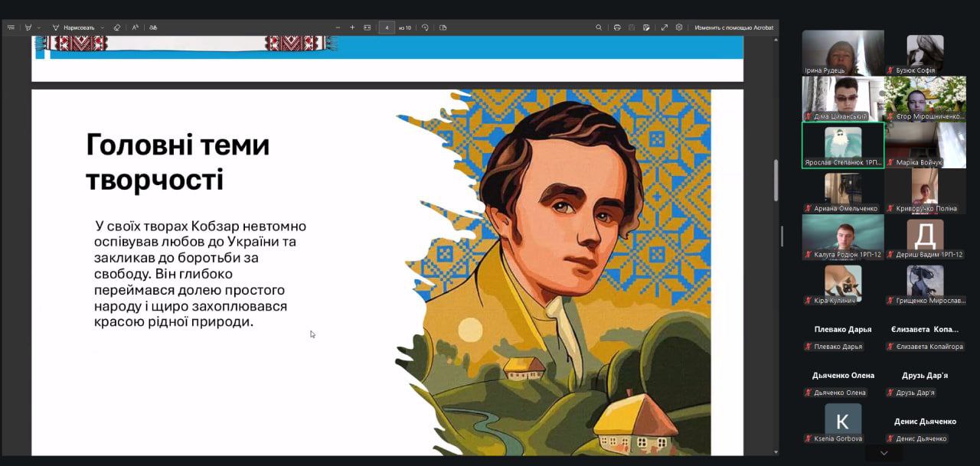The image size is (980, 466).
Task: Select the eraser tool
Action: (117, 28)
